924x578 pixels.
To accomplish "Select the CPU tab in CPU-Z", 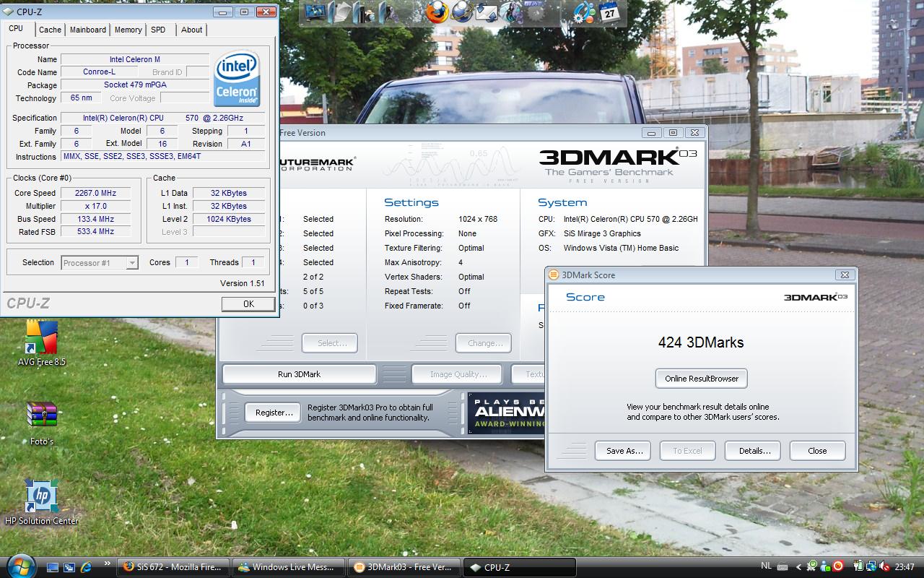I will click(x=16, y=29).
